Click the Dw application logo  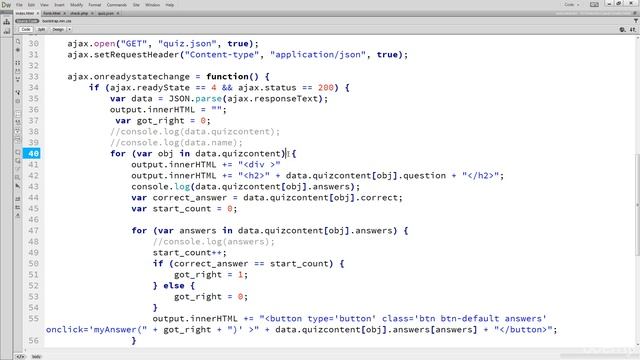(x=6, y=5)
